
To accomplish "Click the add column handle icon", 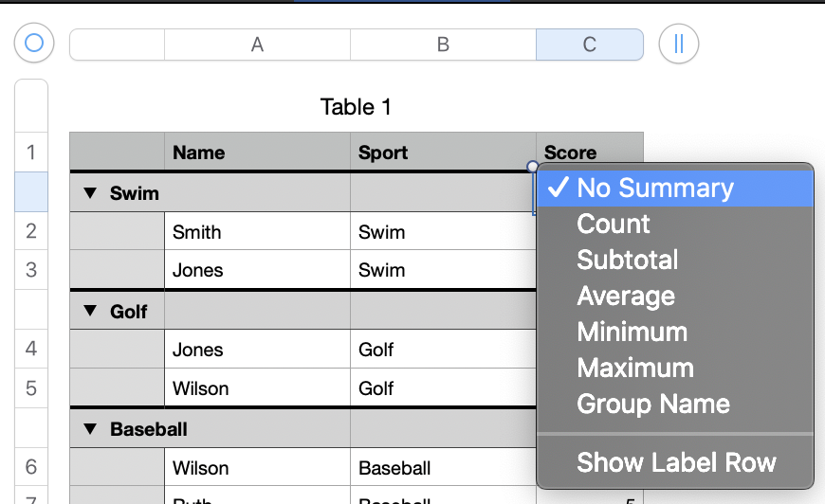I will (678, 44).
